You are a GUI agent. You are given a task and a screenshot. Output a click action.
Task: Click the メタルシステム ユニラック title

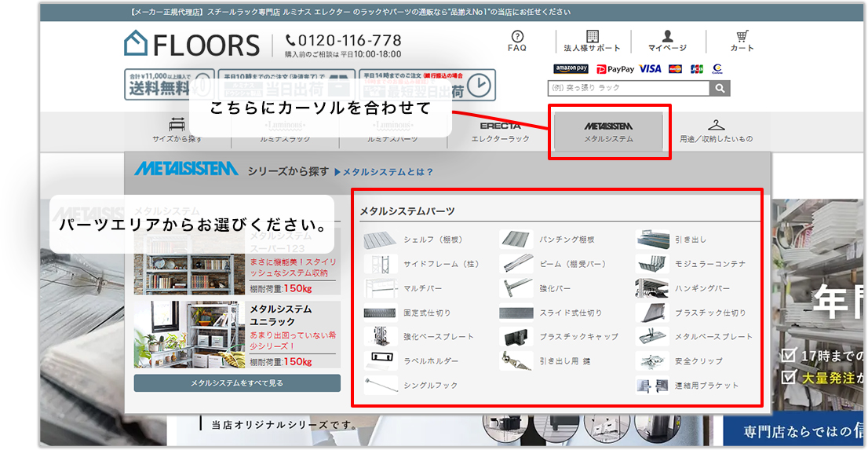(281, 316)
